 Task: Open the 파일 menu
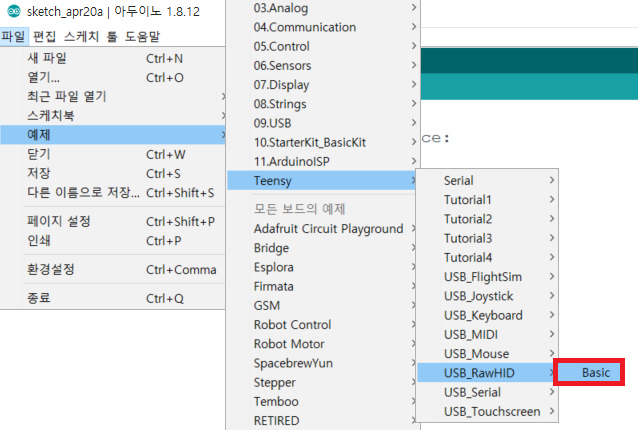(x=13, y=37)
